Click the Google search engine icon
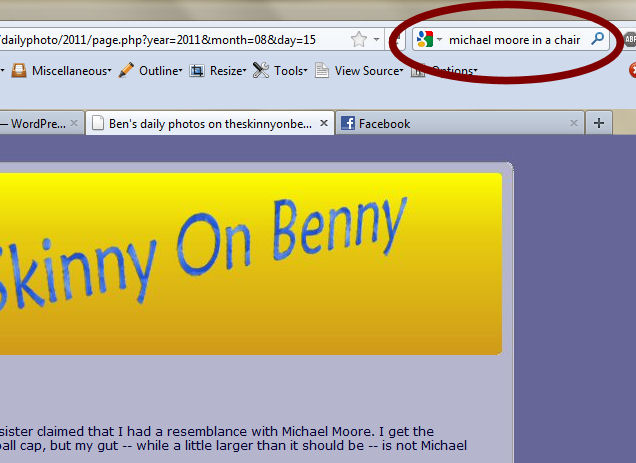The image size is (636, 463). (424, 40)
